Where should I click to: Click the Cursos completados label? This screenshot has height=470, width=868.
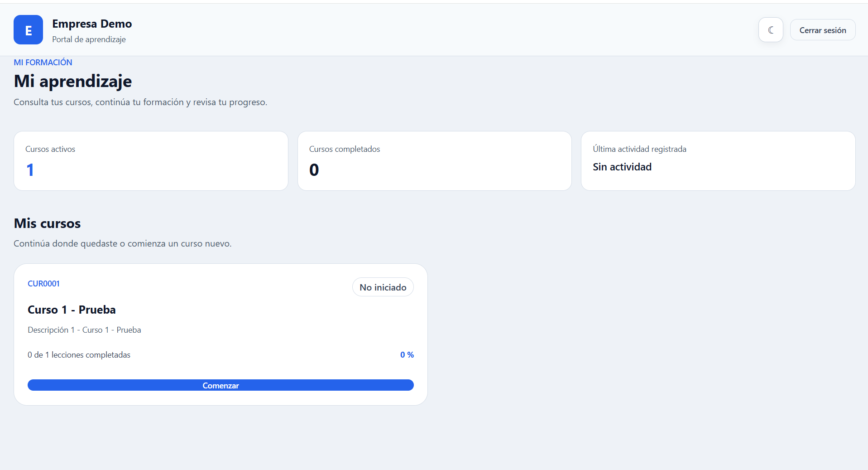tap(345, 149)
